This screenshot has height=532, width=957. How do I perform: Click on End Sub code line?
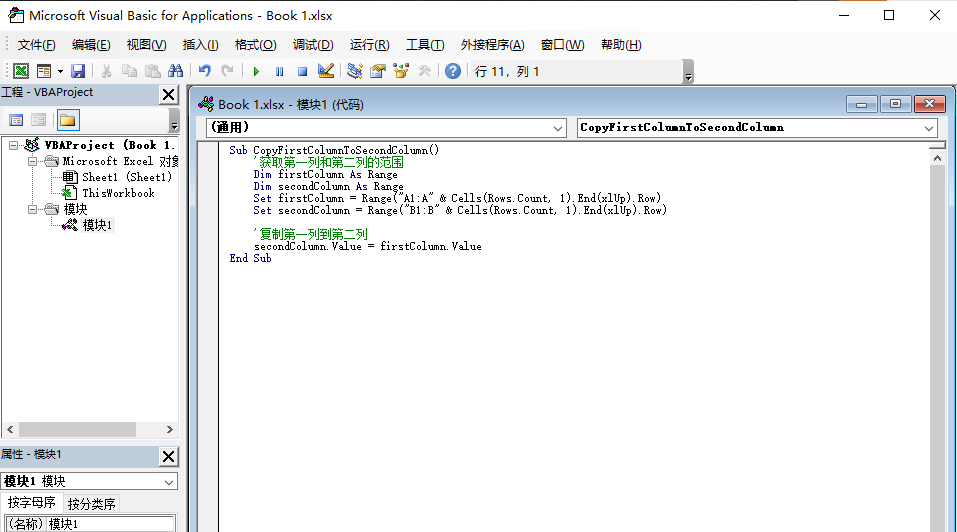pos(250,259)
